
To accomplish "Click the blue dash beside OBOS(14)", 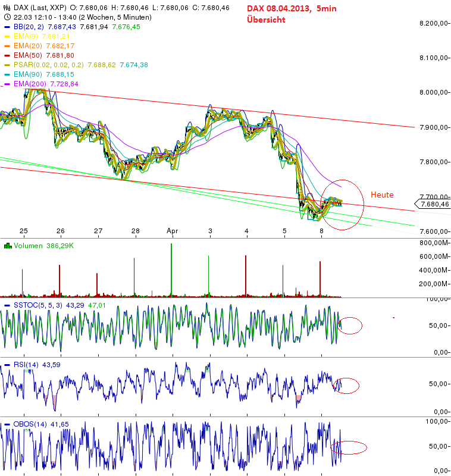I will coord(7,424).
